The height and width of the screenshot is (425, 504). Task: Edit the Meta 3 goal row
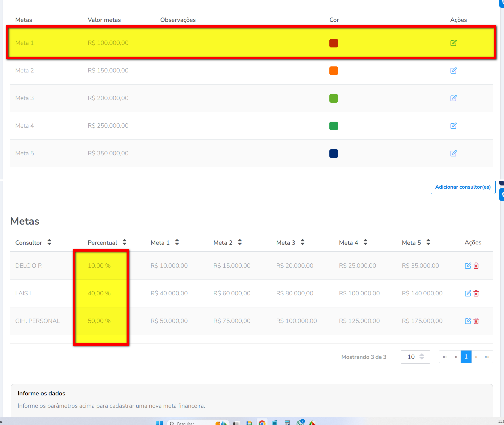pyautogui.click(x=453, y=98)
